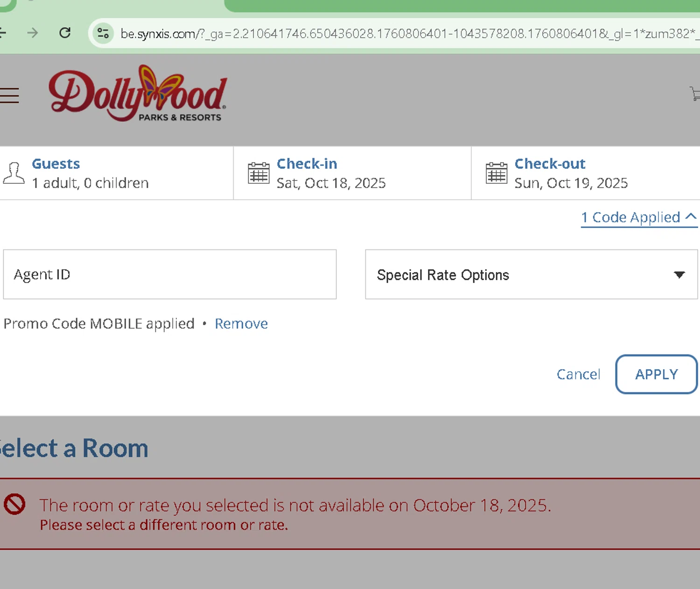The height and width of the screenshot is (589, 700).
Task: Click the APPLY button
Action: pyautogui.click(x=657, y=374)
